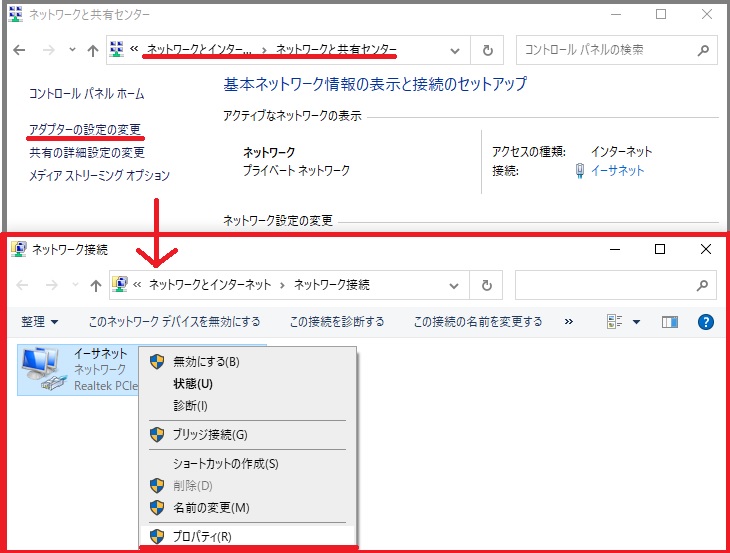This screenshot has width=730, height=553.
Task: Open 共有の詳細設定の変更 link
Action: (x=87, y=152)
